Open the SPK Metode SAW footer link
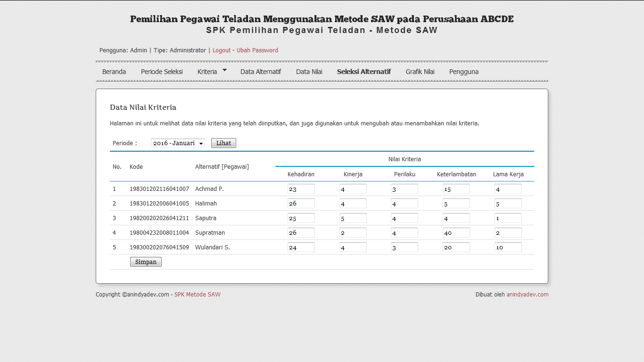 [x=198, y=295]
